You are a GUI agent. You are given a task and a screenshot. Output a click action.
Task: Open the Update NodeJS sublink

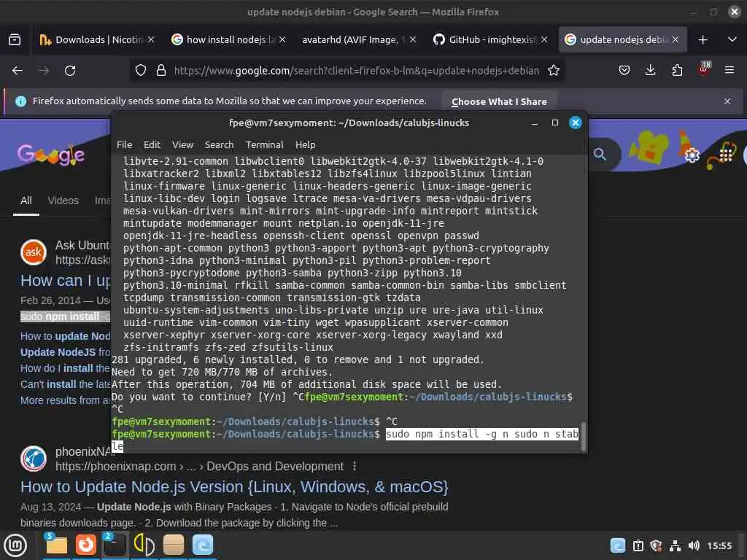click(x=65, y=352)
